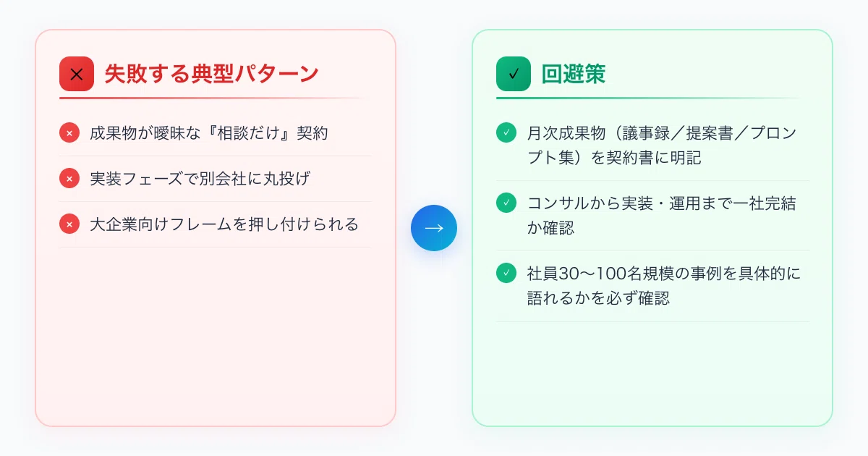Click red x bullet next to 大企業向けフレーム
Image resolution: width=868 pixels, height=456 pixels.
pyautogui.click(x=69, y=224)
